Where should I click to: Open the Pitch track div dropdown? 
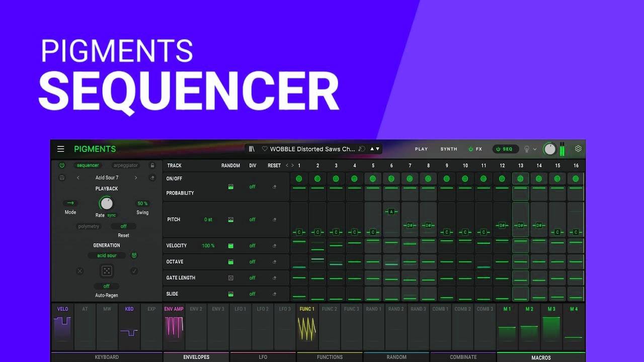[x=253, y=220]
